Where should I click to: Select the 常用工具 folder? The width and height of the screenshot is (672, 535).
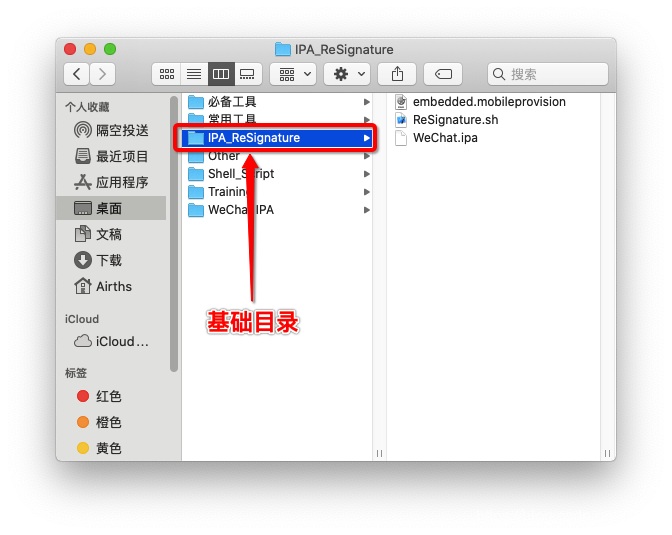pos(277,118)
